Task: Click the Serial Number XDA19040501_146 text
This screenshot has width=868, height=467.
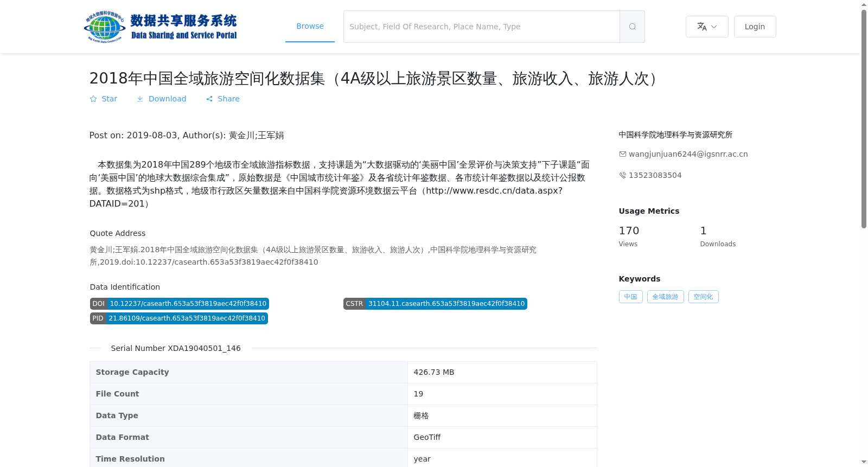Action: pos(176,348)
